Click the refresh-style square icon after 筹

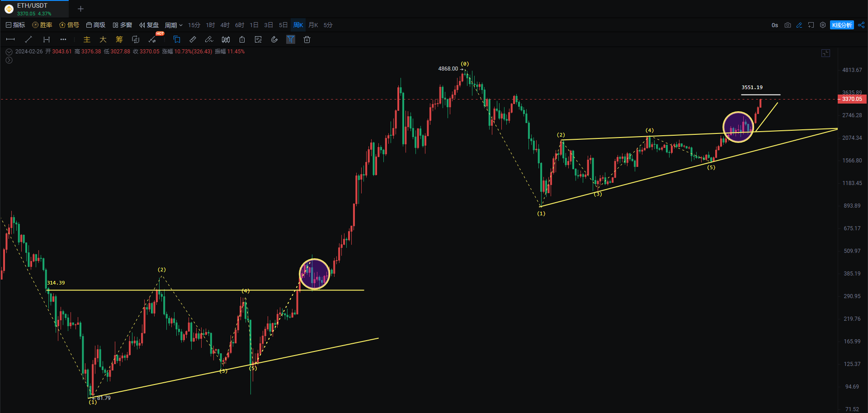pyautogui.click(x=136, y=39)
